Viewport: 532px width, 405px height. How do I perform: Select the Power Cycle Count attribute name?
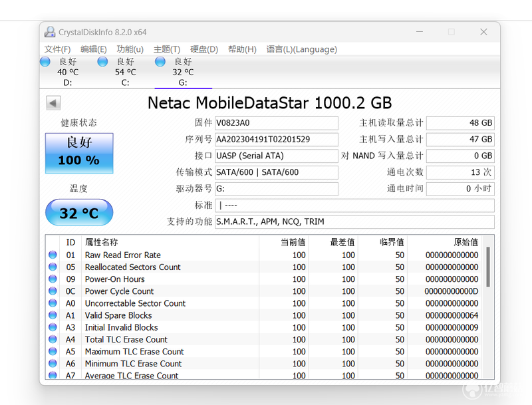tap(119, 291)
